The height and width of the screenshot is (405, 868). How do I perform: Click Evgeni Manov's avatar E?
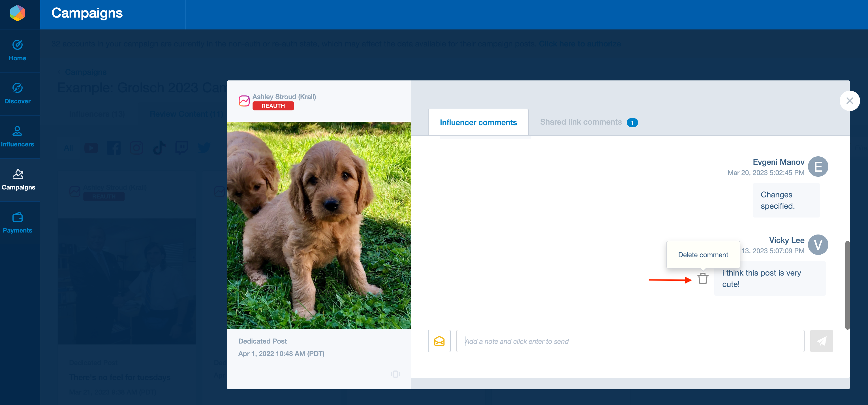point(818,167)
